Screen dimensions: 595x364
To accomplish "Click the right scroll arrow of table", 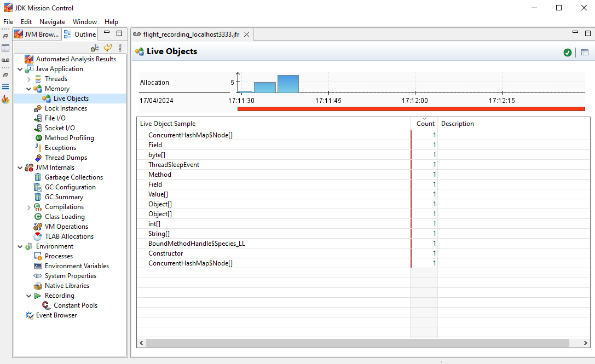I will click(586, 343).
